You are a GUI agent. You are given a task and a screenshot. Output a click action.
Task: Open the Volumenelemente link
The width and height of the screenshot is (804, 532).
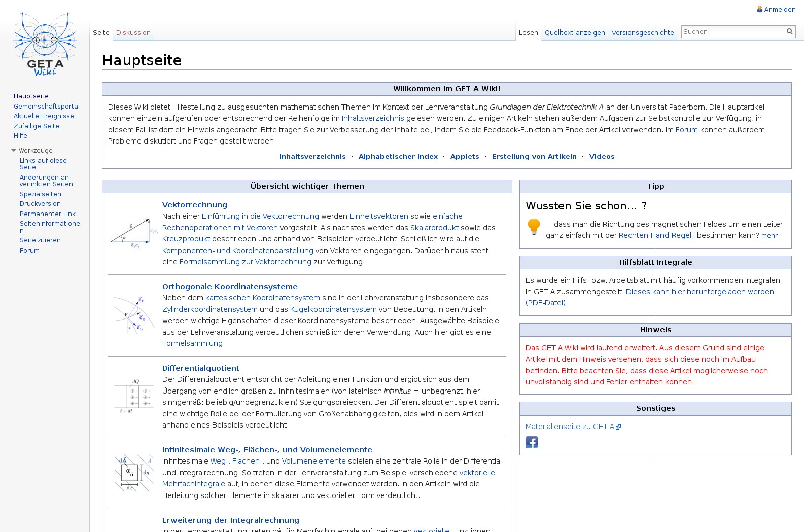[x=314, y=461]
